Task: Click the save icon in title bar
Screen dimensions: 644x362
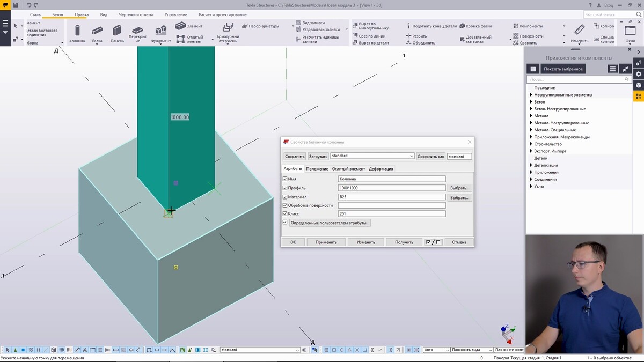Action: (x=16, y=5)
